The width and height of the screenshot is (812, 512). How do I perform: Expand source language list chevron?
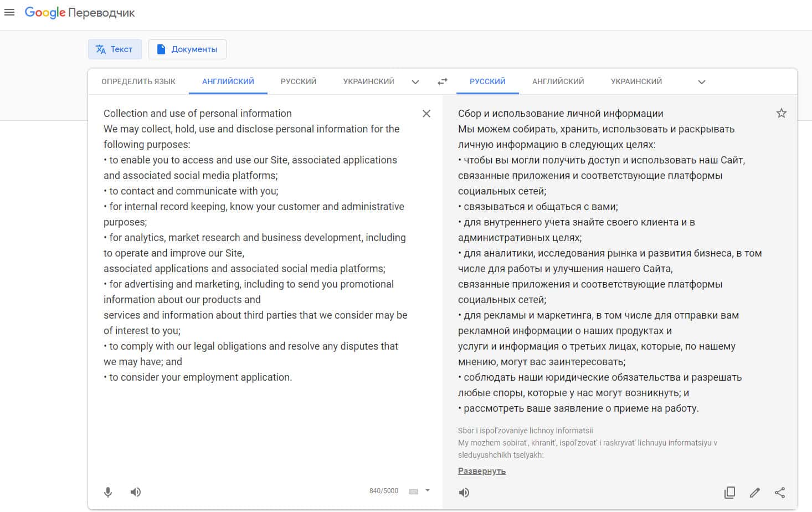click(x=415, y=82)
